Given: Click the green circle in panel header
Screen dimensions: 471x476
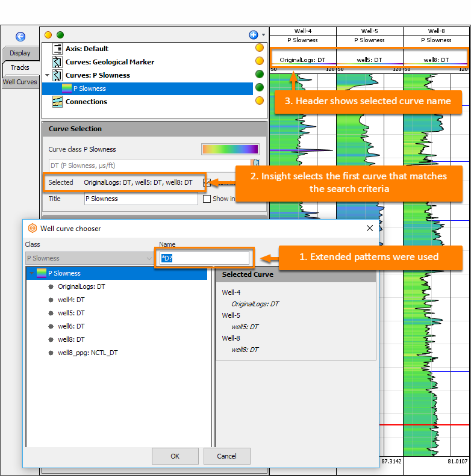Looking at the screenshot, I should pyautogui.click(x=60, y=35).
